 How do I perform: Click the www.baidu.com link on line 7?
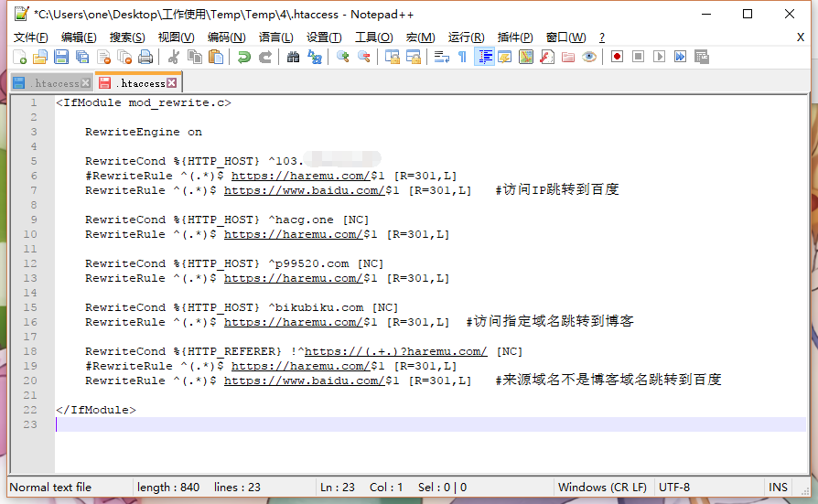point(304,190)
